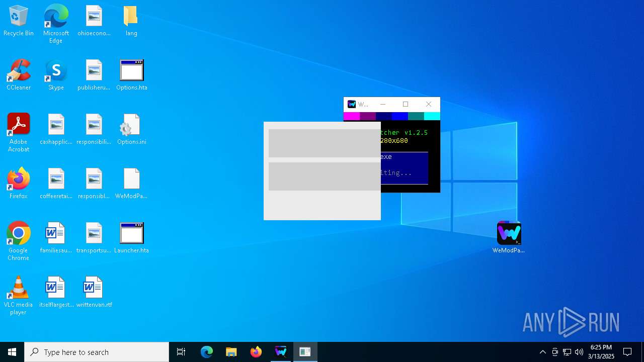This screenshot has width=644, height=362.
Task: Select the publisheru... image file
Action: (94, 75)
